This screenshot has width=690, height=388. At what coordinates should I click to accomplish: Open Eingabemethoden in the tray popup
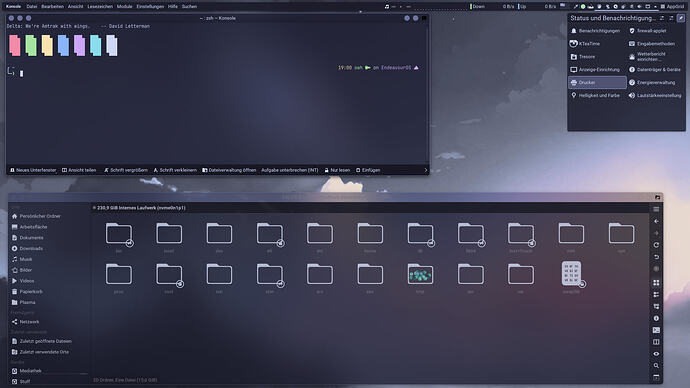click(656, 44)
